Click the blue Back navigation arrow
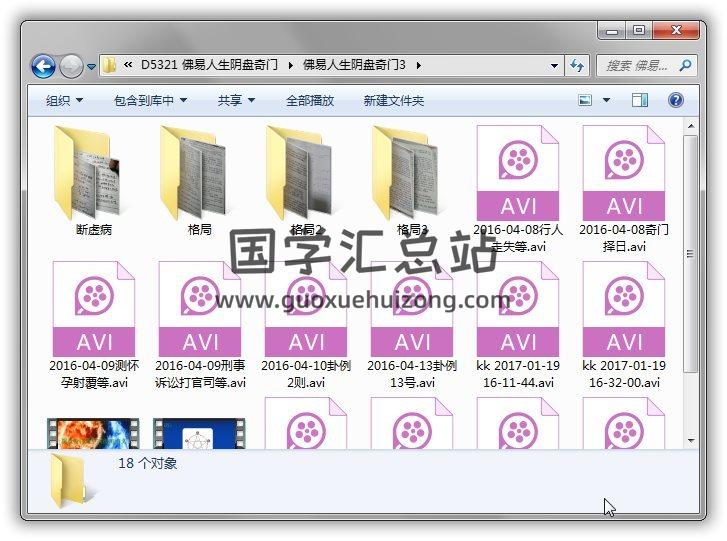 click(x=43, y=66)
